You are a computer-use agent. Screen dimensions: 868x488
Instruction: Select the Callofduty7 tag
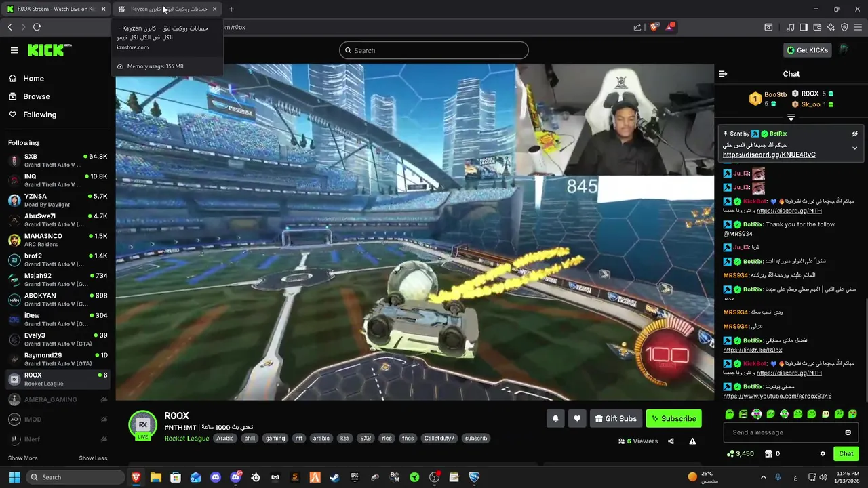(x=439, y=439)
